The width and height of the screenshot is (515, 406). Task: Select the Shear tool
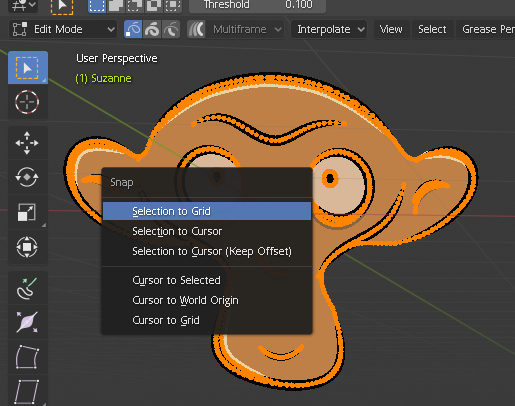click(x=28, y=391)
